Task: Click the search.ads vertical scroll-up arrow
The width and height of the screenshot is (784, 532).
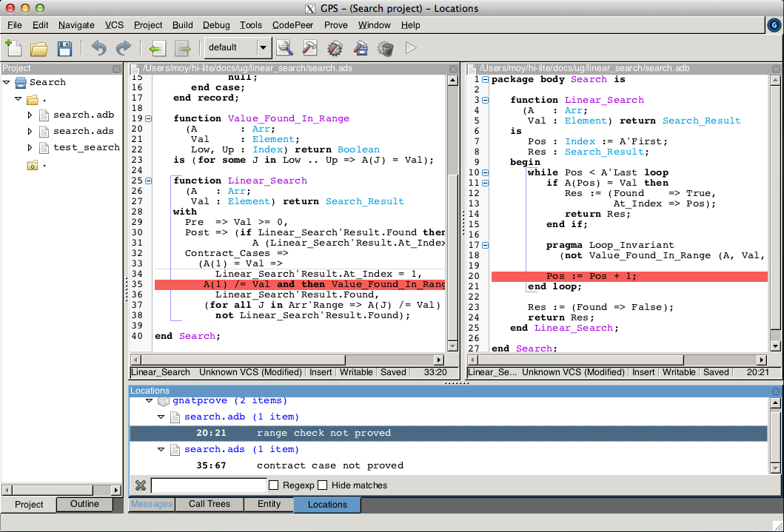Action: [452, 81]
